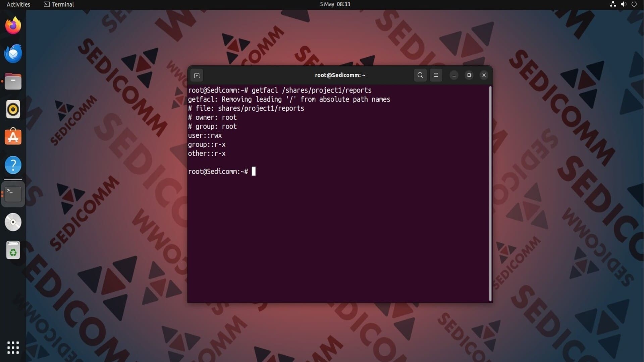Open the Activities overview
Screen dimensions: 644x362
click(18, 4)
